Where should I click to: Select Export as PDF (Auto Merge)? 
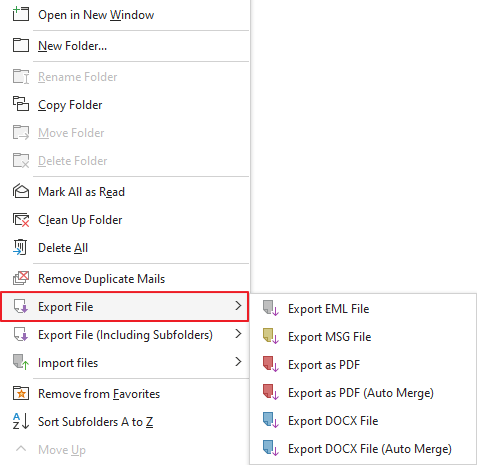(x=363, y=392)
